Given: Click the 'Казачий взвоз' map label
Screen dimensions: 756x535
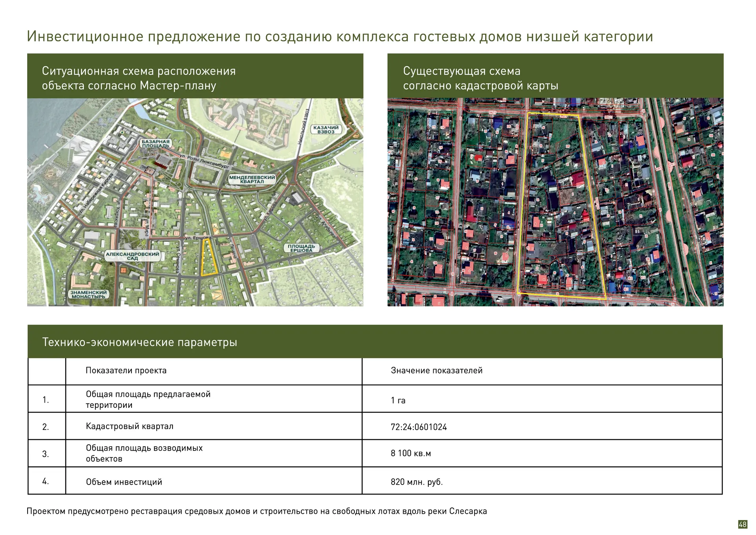Looking at the screenshot, I should [x=326, y=130].
